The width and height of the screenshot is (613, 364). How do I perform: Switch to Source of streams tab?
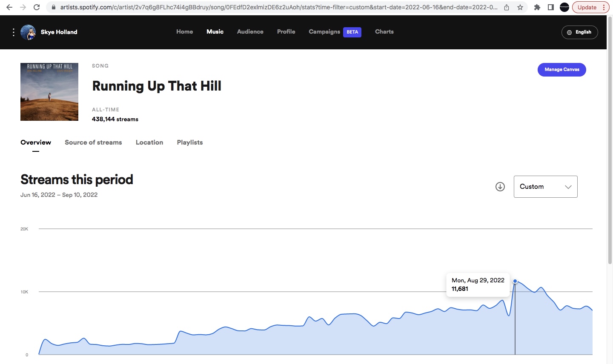pyautogui.click(x=93, y=142)
